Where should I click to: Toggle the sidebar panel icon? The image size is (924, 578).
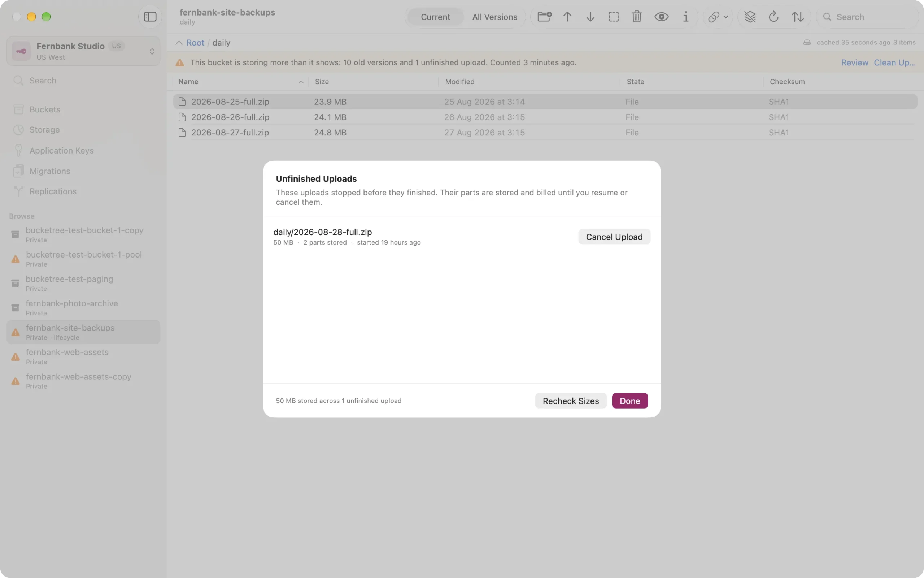[x=150, y=17]
